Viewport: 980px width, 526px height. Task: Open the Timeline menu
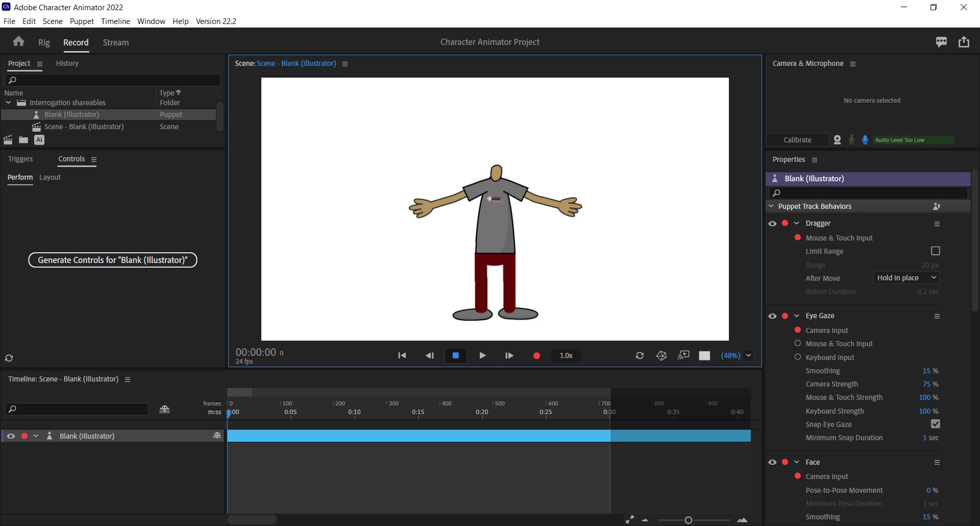(115, 21)
